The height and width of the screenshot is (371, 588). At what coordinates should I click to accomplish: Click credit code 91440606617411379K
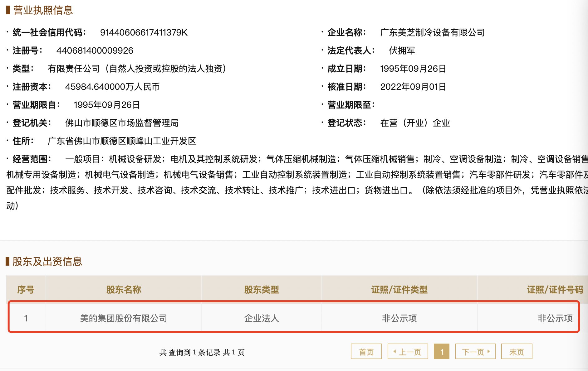(x=144, y=32)
